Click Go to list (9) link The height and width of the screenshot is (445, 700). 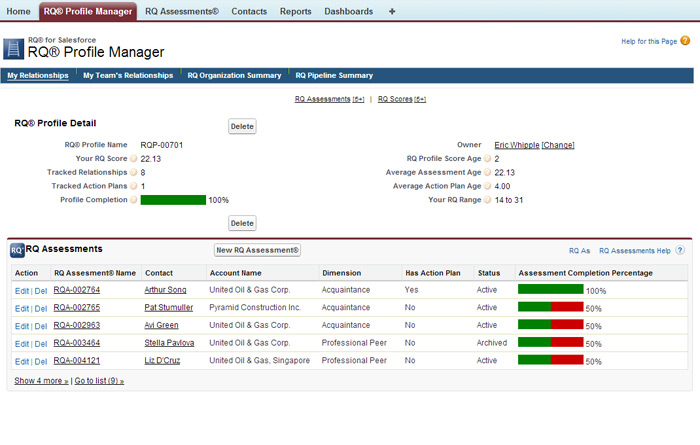pos(99,381)
